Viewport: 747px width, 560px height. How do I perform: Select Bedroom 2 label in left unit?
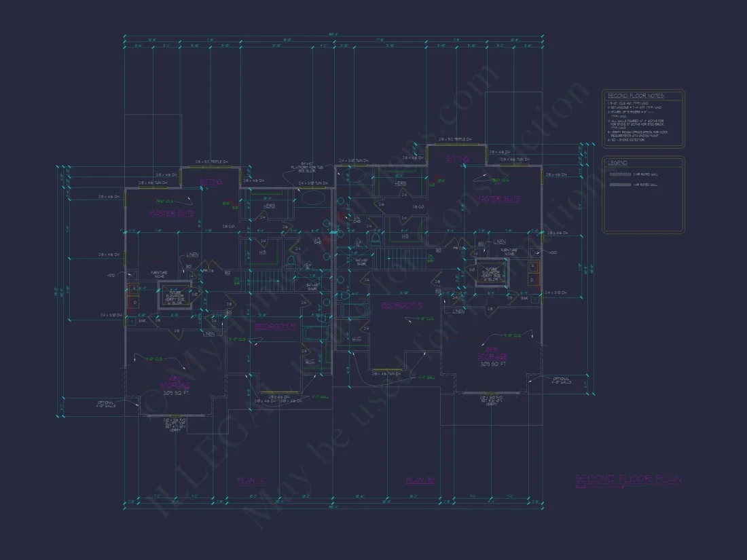click(x=276, y=327)
